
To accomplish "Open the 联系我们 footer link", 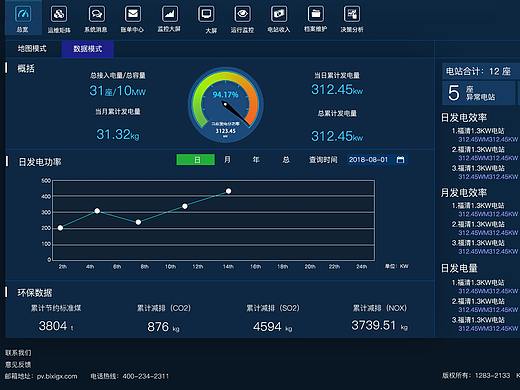I will pyautogui.click(x=18, y=353).
